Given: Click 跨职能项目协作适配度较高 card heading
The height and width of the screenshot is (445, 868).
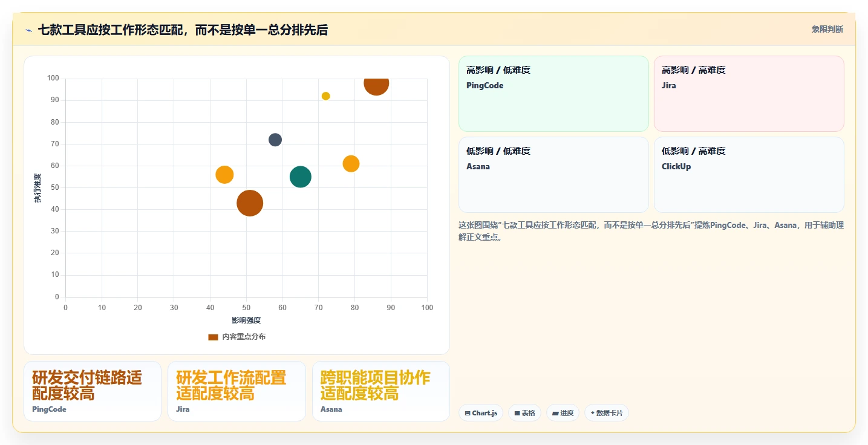Looking at the screenshot, I should coord(375,386).
